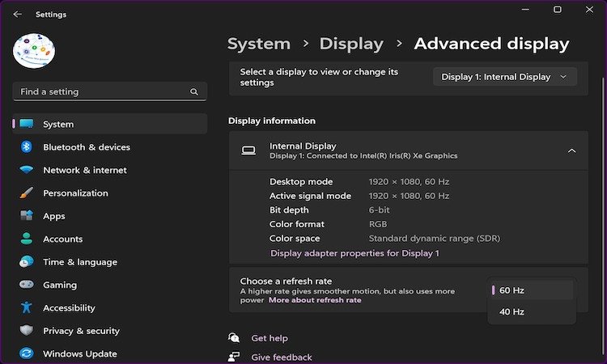Screen dimensions: 607x364
Task: Click the Personalization paintbrush icon
Action: pyautogui.click(x=27, y=193)
